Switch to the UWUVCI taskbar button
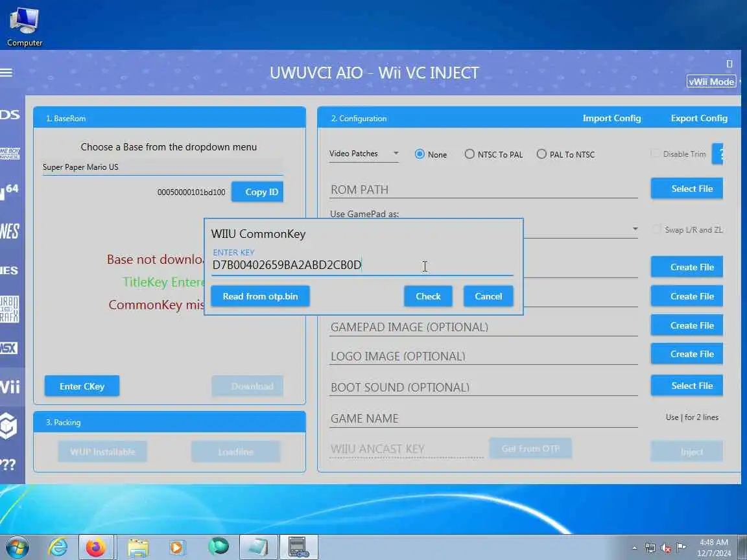 point(299,547)
